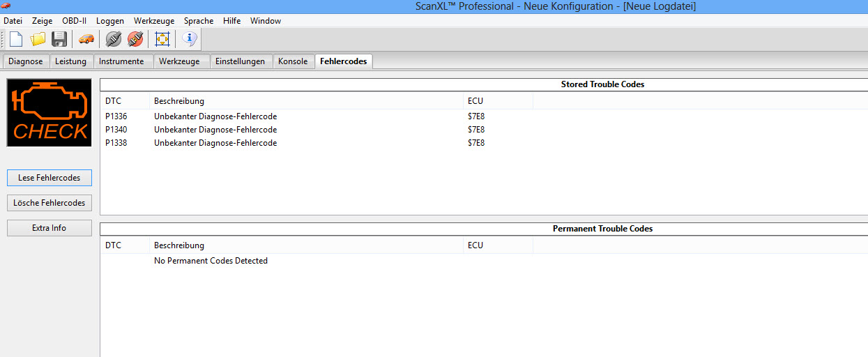
Task: Open the Werkzeuge menu in menu bar
Action: click(154, 21)
